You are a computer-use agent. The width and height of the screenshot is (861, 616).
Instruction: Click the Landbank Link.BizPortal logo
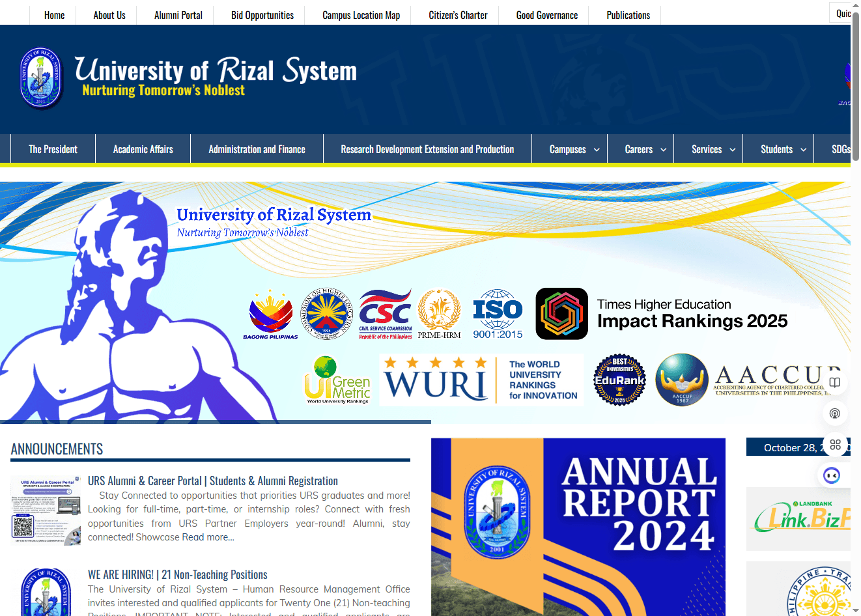[798, 519]
